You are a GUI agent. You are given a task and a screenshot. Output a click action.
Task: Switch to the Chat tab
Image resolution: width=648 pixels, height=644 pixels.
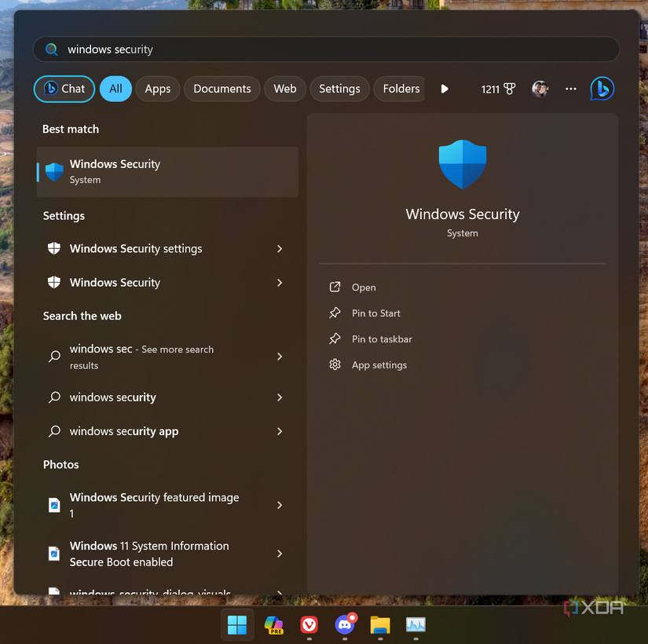pyautogui.click(x=64, y=89)
